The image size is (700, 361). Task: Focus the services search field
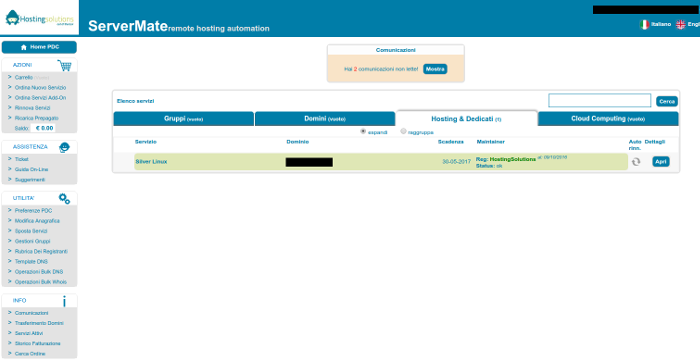(600, 100)
